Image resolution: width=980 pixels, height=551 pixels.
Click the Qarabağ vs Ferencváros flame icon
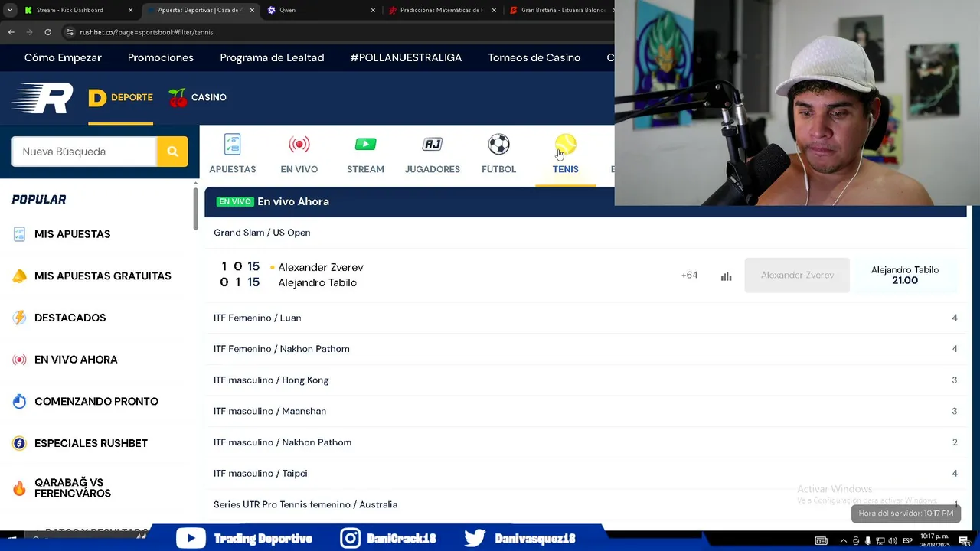(19, 488)
